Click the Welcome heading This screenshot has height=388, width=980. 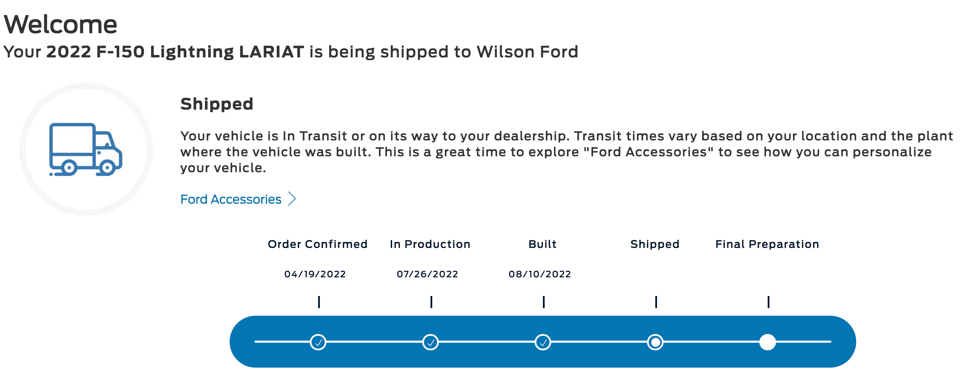click(x=60, y=24)
